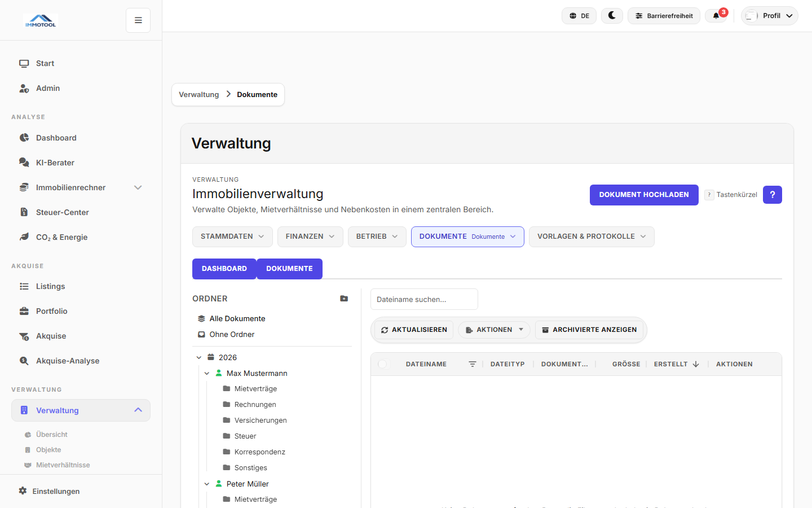The width and height of the screenshot is (812, 508).
Task: Collapse the 2026 folder tree node
Action: pyautogui.click(x=199, y=357)
